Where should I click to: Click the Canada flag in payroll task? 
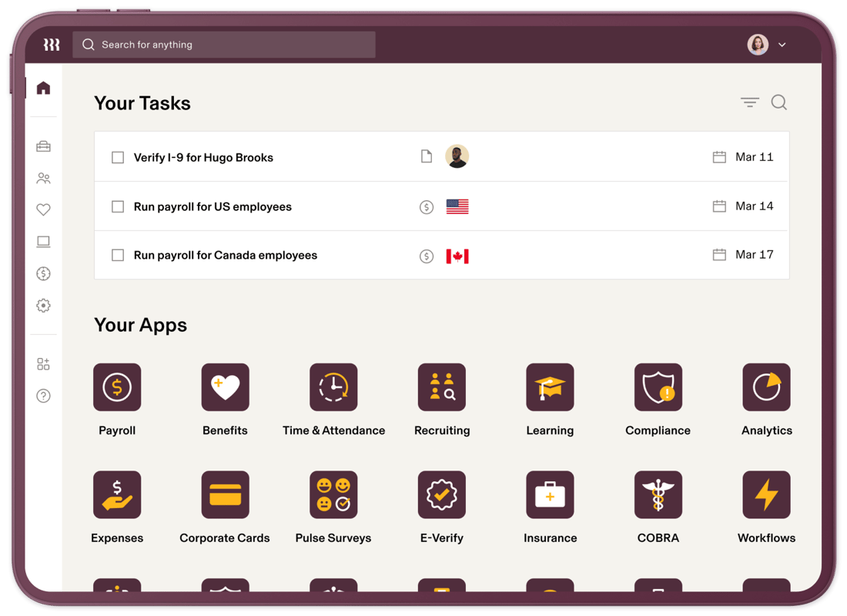point(457,256)
